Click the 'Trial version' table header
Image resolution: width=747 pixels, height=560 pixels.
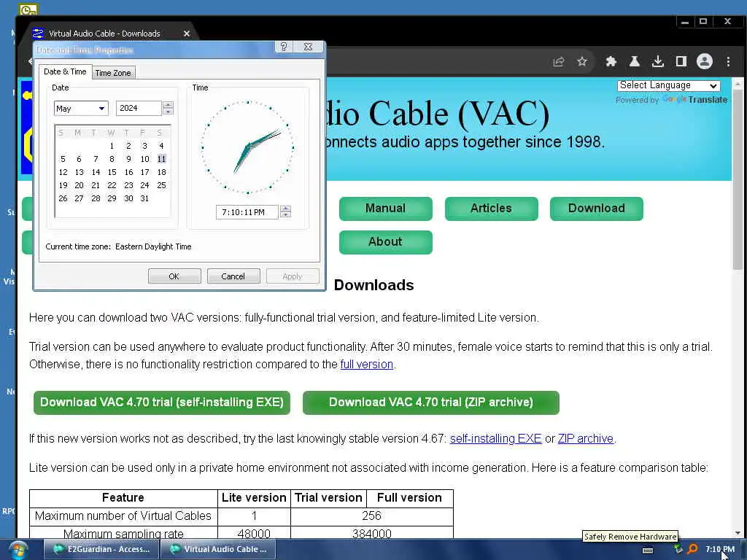click(x=329, y=498)
